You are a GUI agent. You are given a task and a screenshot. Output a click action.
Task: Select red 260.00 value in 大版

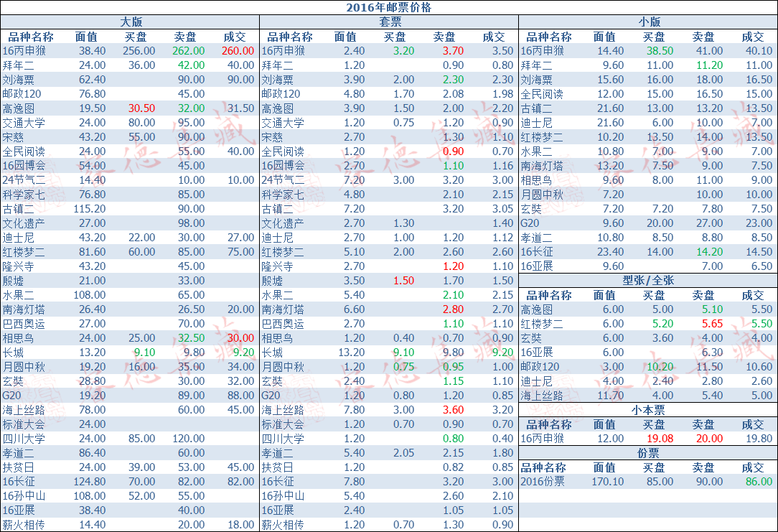238,51
